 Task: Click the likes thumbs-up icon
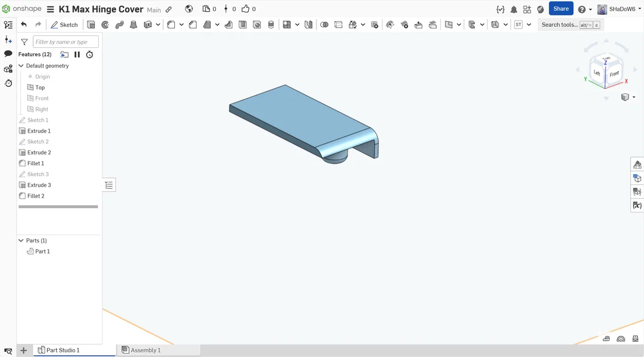(245, 9)
